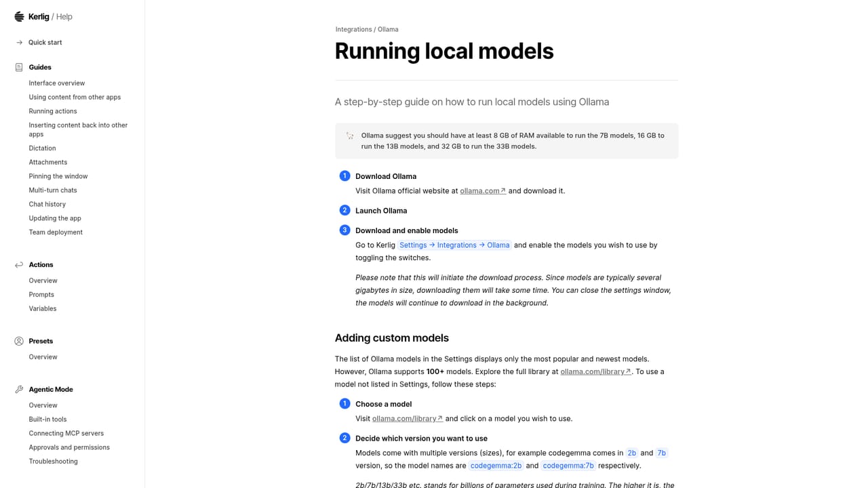Go to Using content from other apps
Screen dimensions: 868x488
pyautogui.click(x=75, y=97)
